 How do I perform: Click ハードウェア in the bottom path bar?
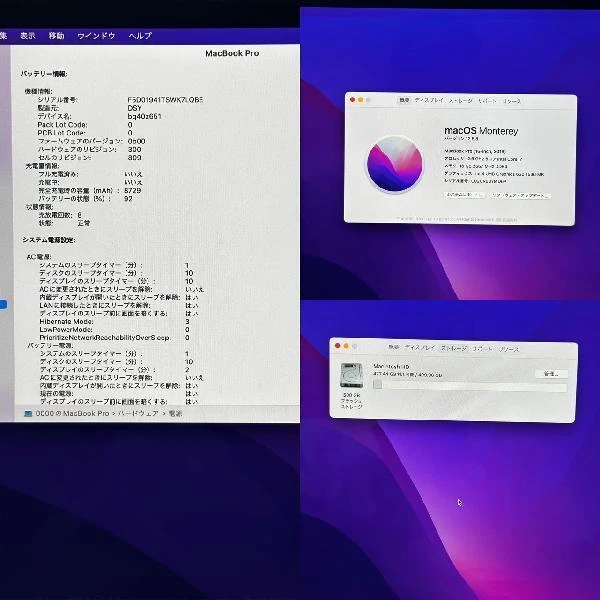[x=138, y=412]
